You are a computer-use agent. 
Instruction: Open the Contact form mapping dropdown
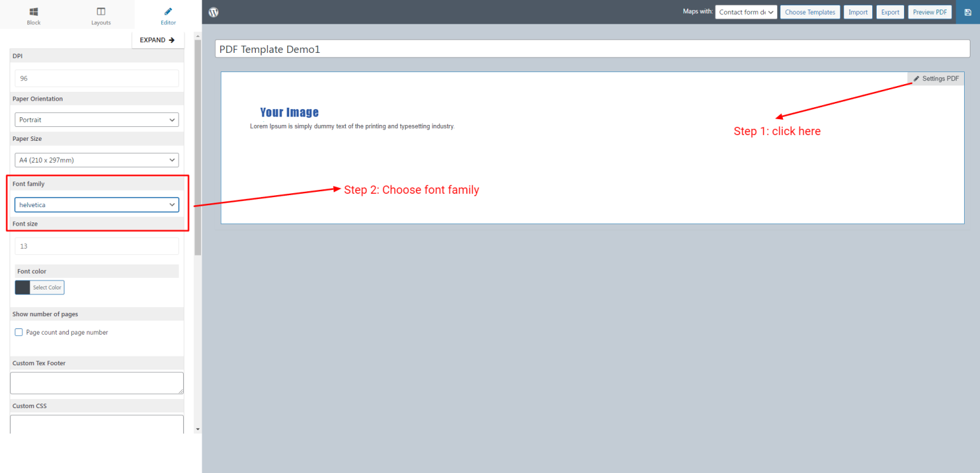tap(745, 11)
